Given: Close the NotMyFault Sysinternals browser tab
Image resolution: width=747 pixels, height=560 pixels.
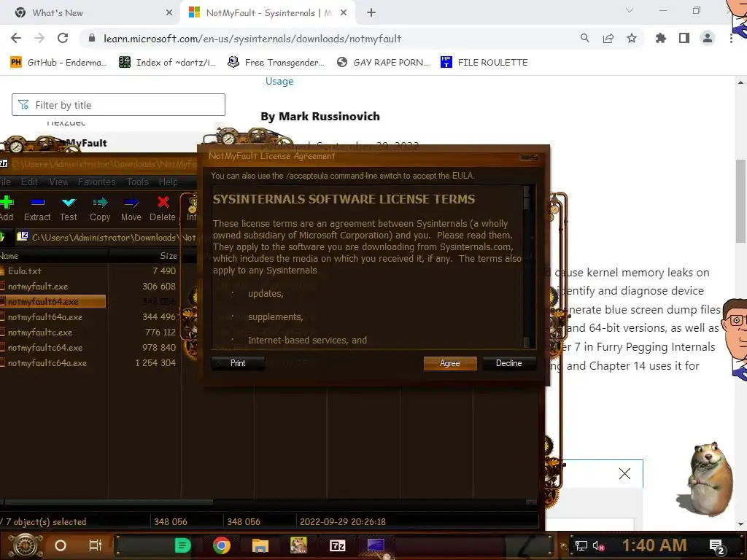Looking at the screenshot, I should click(344, 13).
